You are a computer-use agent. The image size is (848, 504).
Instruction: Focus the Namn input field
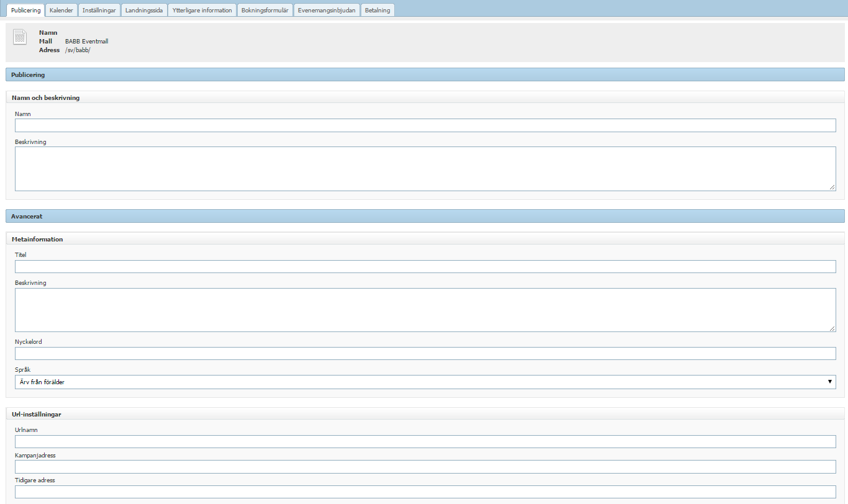425,125
